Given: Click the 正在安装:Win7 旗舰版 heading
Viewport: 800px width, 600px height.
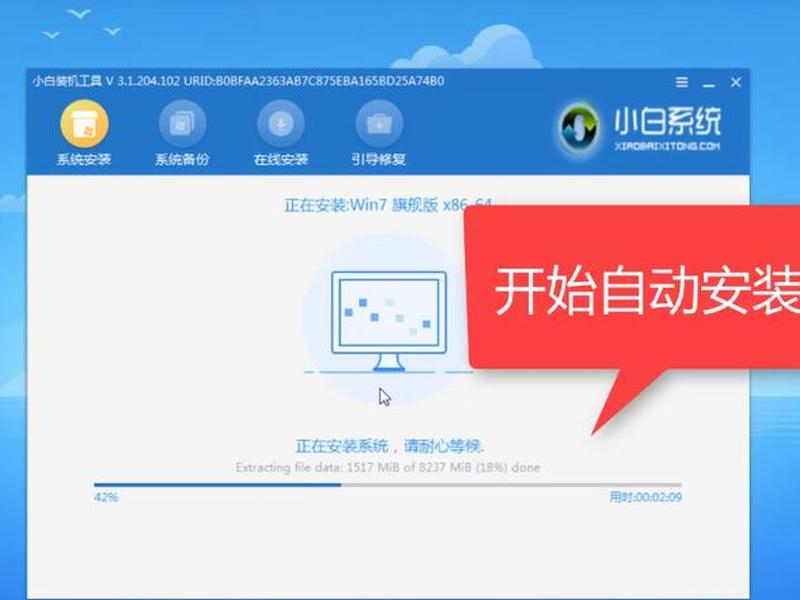Looking at the screenshot, I should (388, 205).
